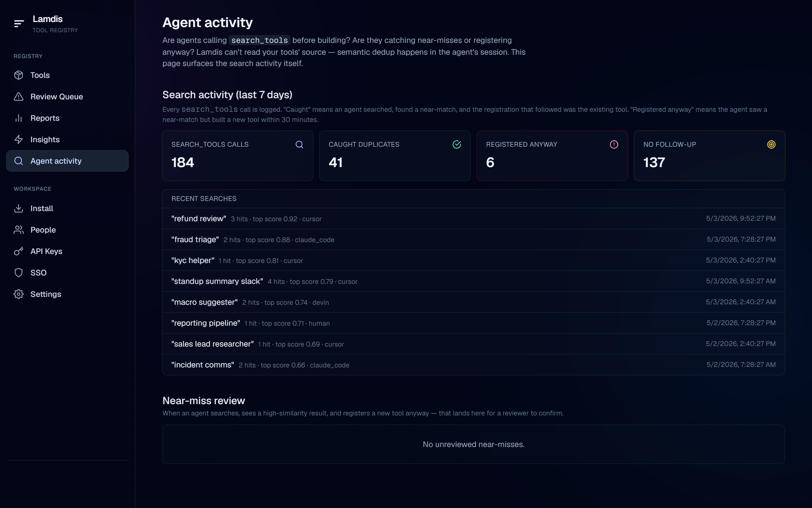Click the "refund review" search row
The image size is (812, 508).
coord(473,218)
